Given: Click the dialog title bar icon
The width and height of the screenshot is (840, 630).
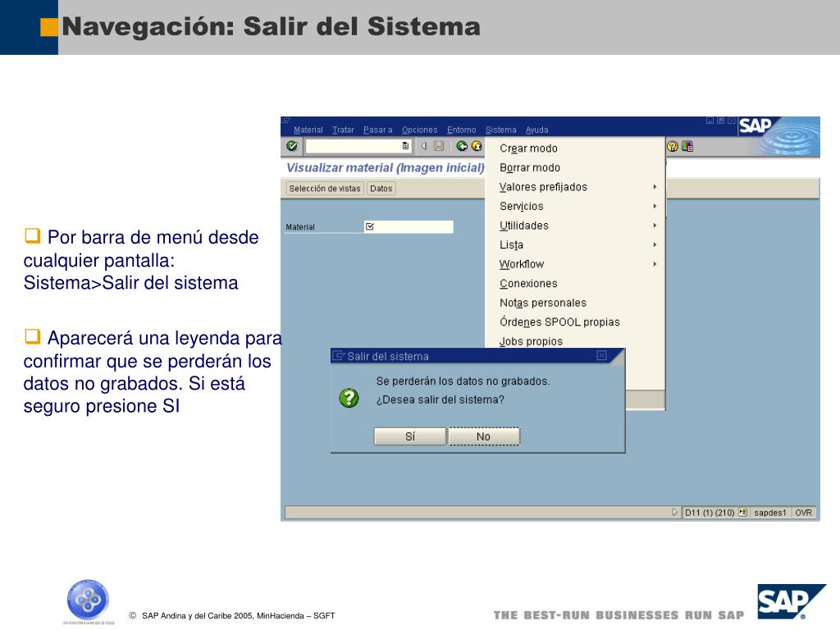Looking at the screenshot, I should [339, 356].
